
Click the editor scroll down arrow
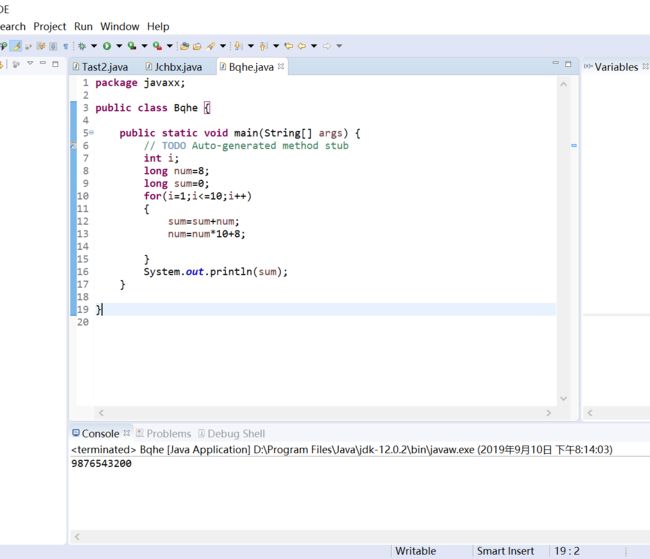[563, 399]
